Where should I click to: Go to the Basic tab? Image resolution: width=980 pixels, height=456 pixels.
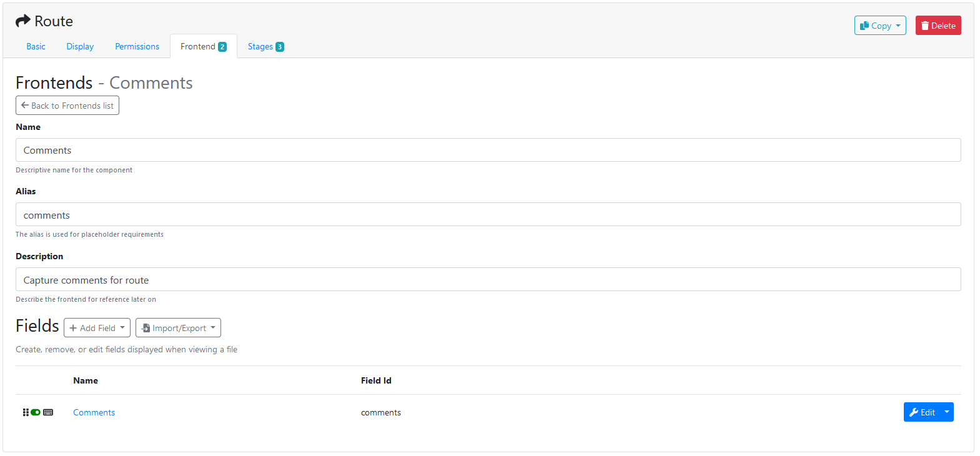[36, 46]
